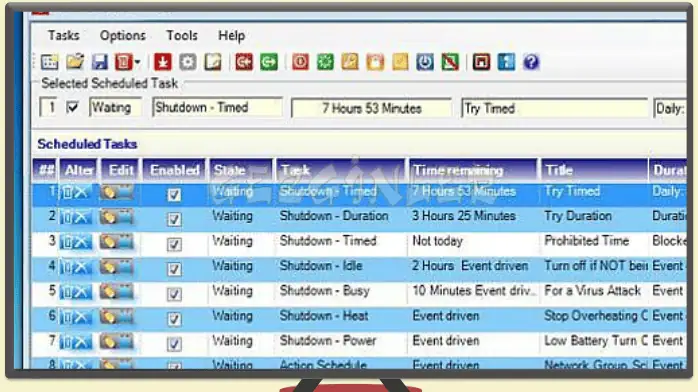Click the green icon with red slash
The width and height of the screenshot is (698, 392).
pos(450,62)
